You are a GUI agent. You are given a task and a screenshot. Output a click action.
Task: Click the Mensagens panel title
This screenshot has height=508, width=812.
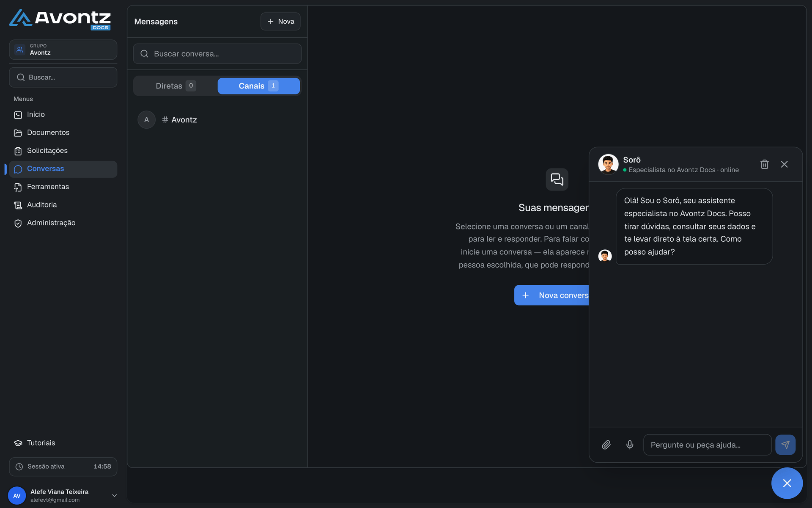(x=156, y=22)
